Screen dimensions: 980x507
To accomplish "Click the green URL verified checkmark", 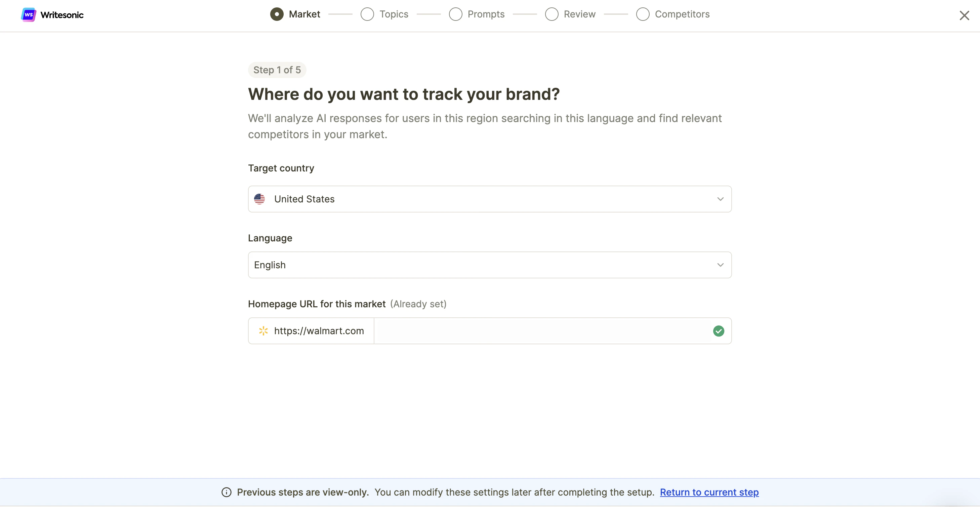I will click(718, 331).
